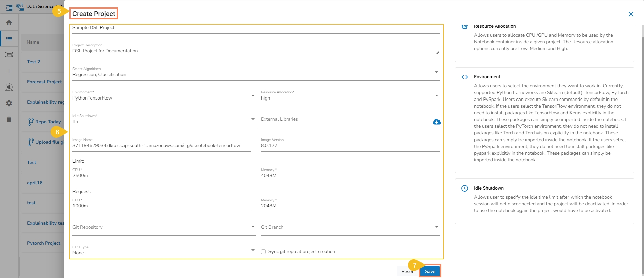Open the Environment dropdown
The image size is (644, 278).
click(x=253, y=96)
